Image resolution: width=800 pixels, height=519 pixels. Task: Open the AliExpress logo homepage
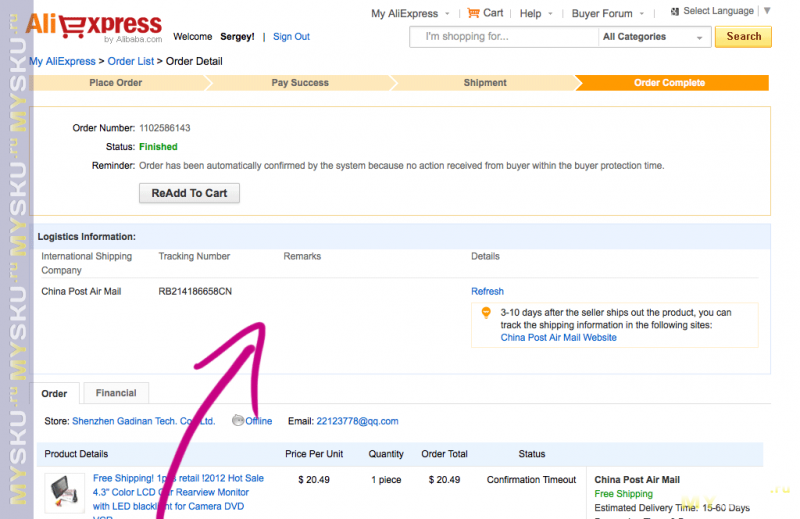(x=94, y=28)
